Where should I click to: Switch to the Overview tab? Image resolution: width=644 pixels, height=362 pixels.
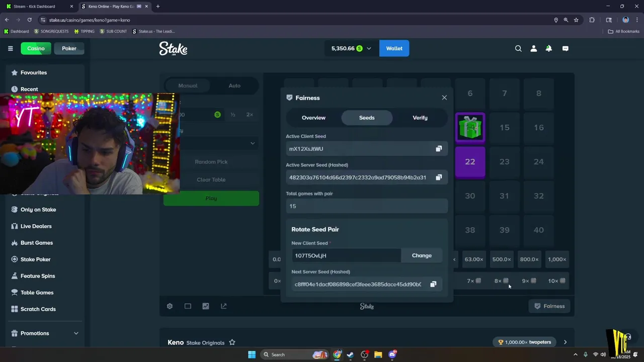pos(313,118)
